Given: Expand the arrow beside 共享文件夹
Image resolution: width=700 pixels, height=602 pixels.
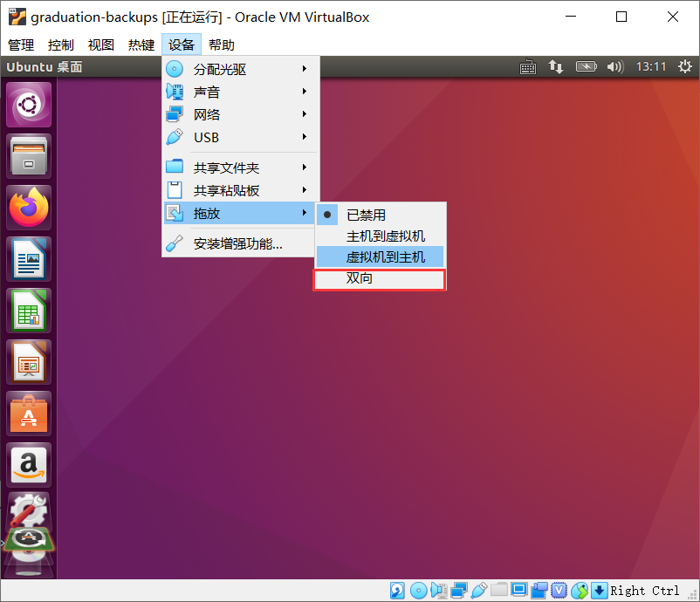Looking at the screenshot, I should 305,168.
